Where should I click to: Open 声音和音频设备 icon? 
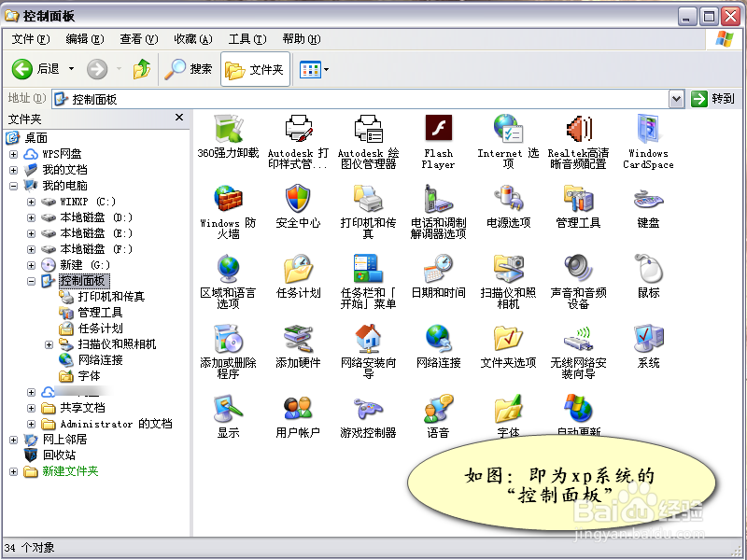(x=578, y=269)
